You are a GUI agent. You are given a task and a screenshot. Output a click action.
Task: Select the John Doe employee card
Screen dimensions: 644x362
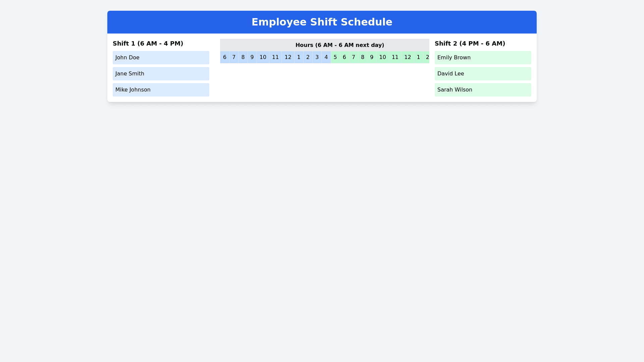(161, 58)
